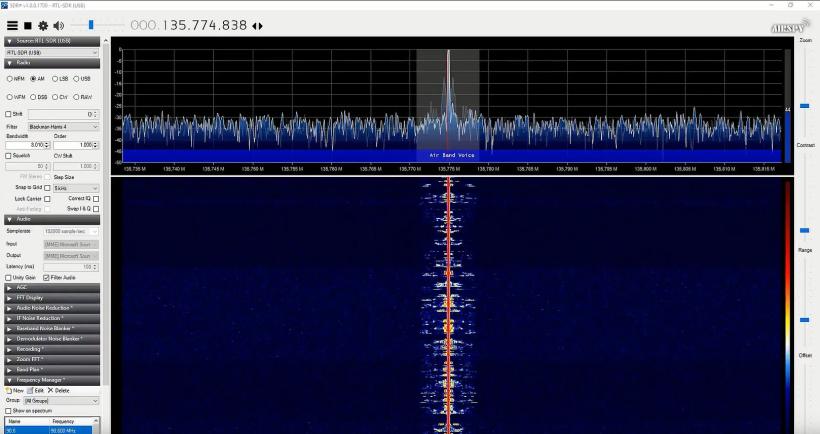Click the frequency tuning arrows icon
This screenshot has width=820, height=434.
(x=257, y=26)
